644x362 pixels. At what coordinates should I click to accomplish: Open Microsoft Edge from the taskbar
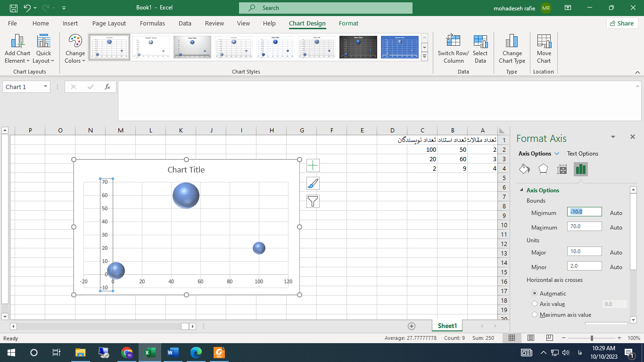pos(196,352)
